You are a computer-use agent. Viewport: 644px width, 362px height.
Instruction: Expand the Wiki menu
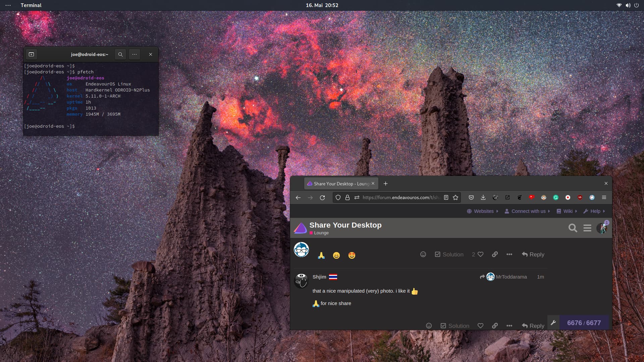[567, 211]
